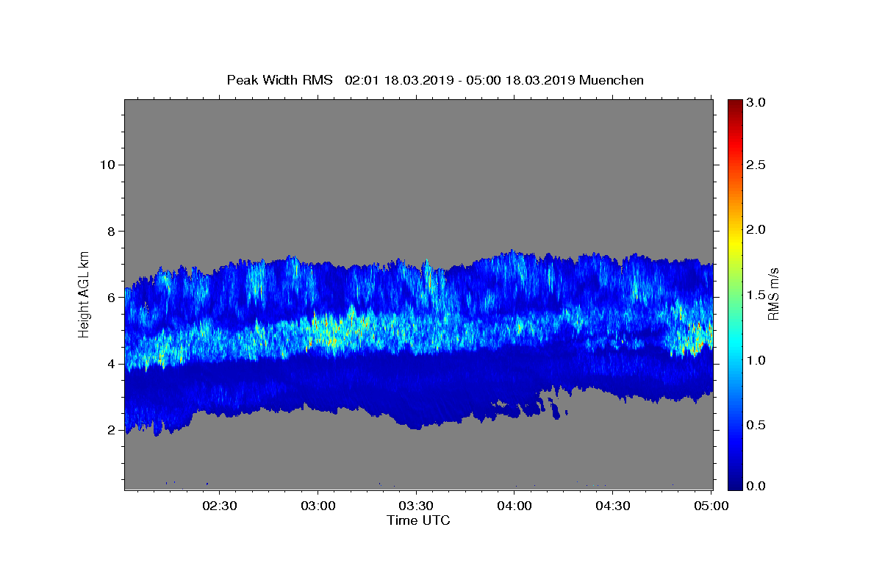Click the 'Height AGL km' axis title

click(84, 294)
